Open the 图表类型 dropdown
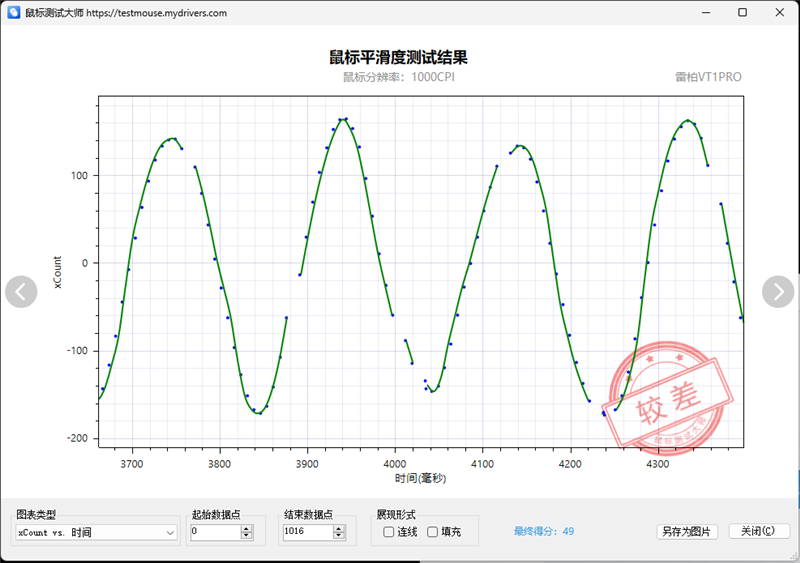 tap(96, 532)
